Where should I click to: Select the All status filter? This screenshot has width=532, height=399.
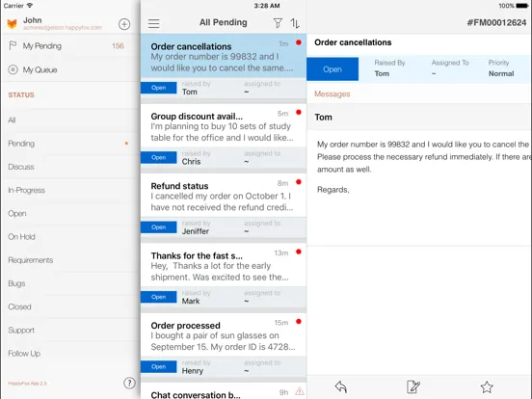coord(70,120)
